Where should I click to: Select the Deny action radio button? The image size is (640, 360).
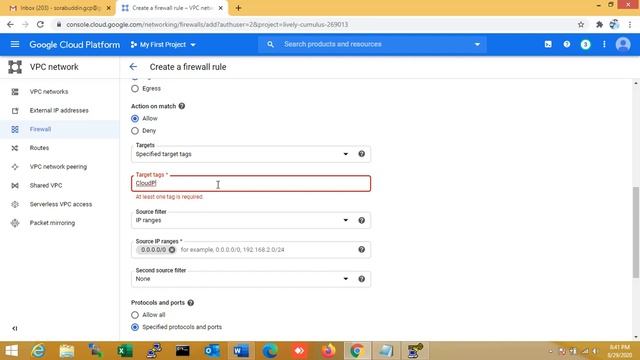click(135, 131)
